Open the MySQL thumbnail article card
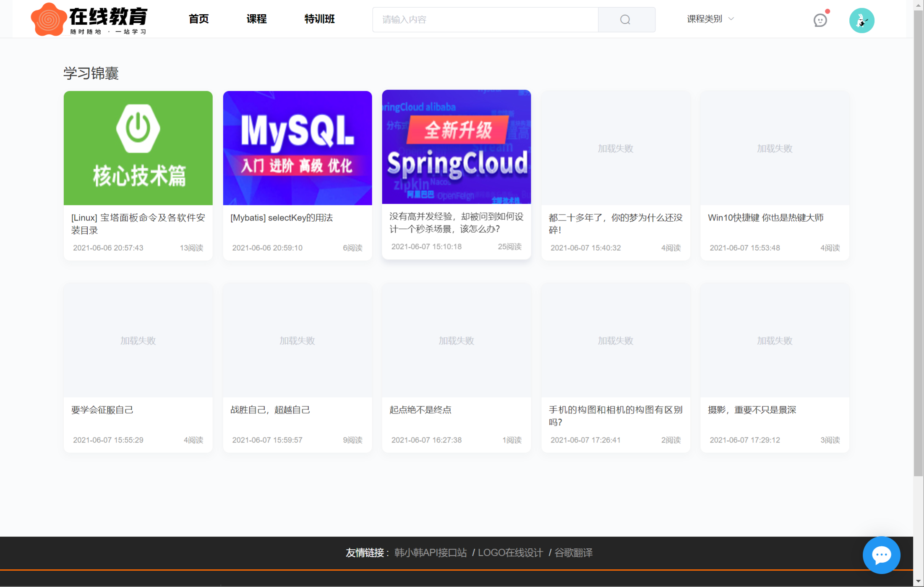This screenshot has height=587, width=924. pos(297,148)
